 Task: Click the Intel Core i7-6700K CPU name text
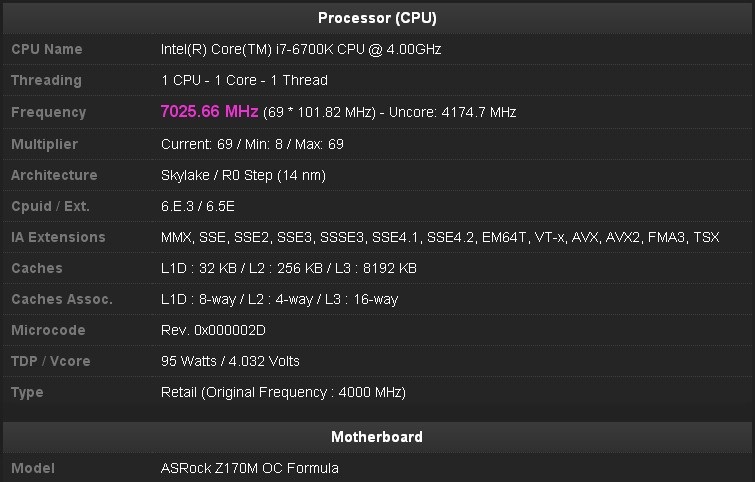tap(301, 49)
